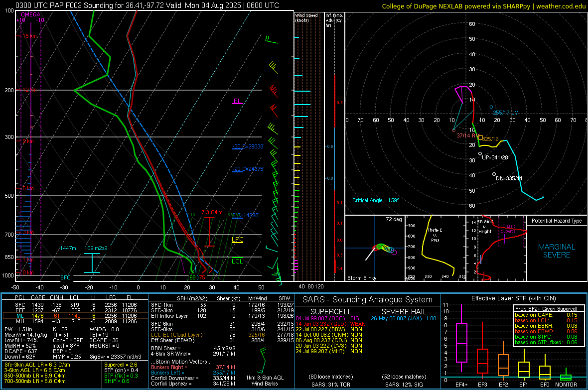Click the Eff Inflow Layer row
588x390 pixels.
tap(222, 316)
